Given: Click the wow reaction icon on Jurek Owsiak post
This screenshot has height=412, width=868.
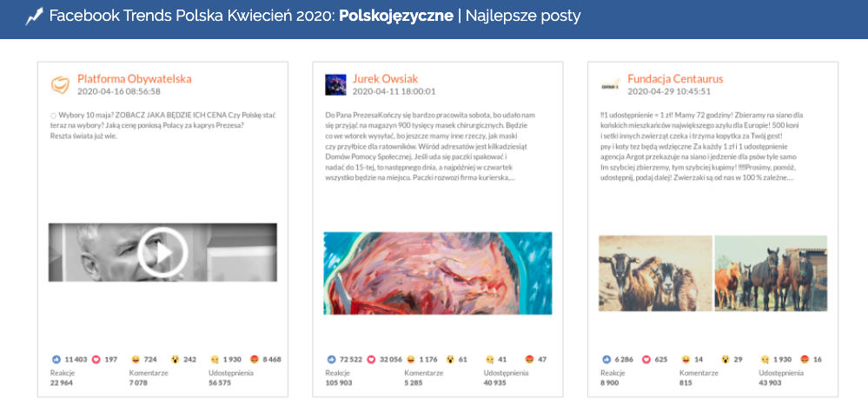Looking at the screenshot, I should 450,359.
